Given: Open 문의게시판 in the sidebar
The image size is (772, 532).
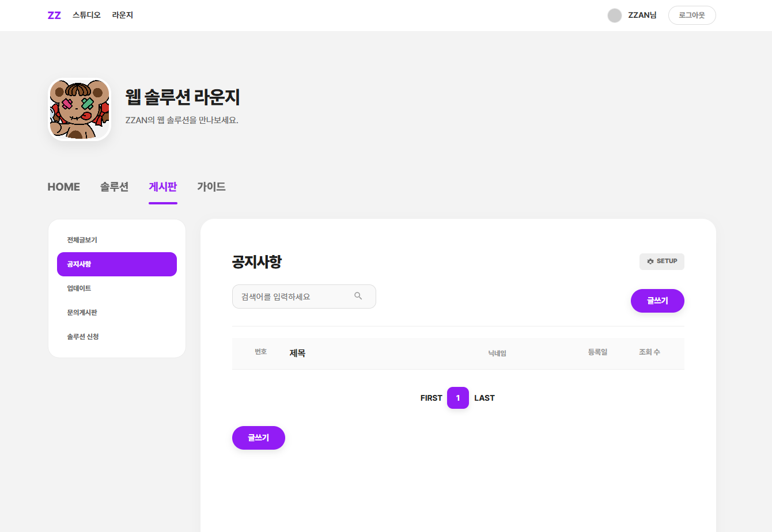Looking at the screenshot, I should 82,313.
